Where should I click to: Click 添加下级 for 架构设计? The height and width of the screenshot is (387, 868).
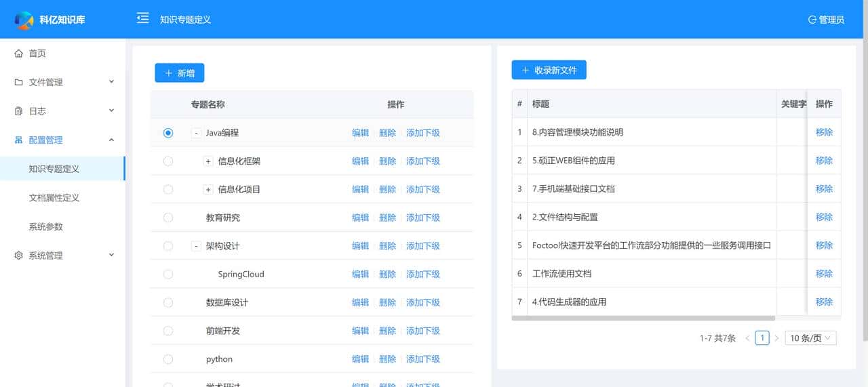(423, 246)
